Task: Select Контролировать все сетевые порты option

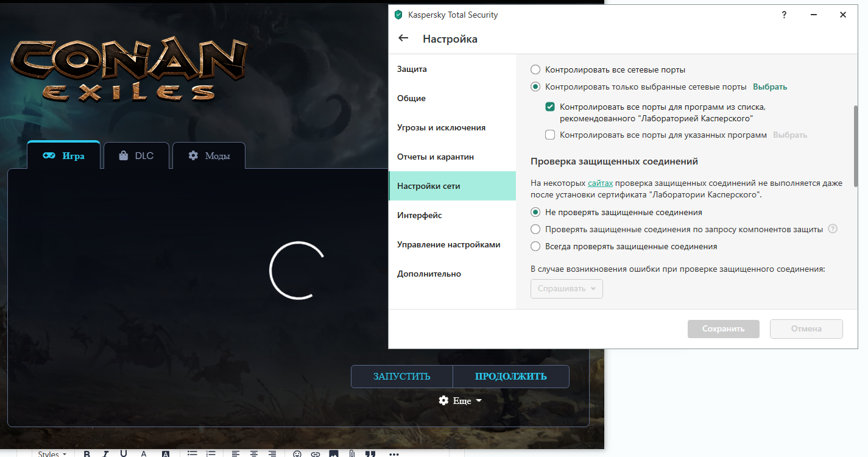Action: click(x=535, y=69)
